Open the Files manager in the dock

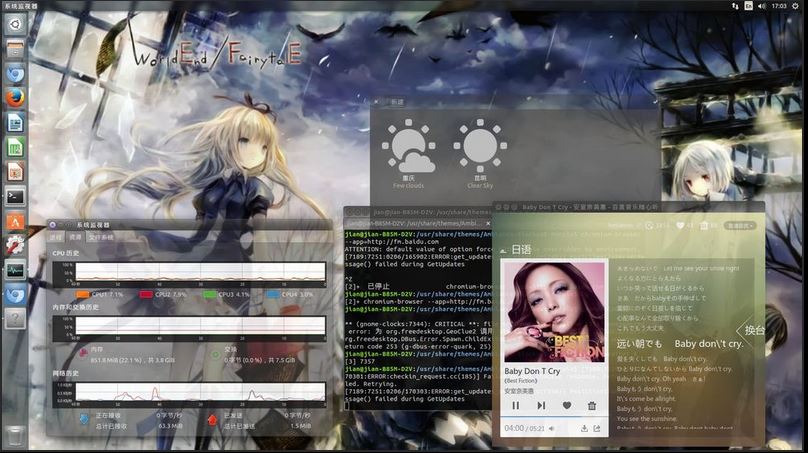click(x=15, y=49)
